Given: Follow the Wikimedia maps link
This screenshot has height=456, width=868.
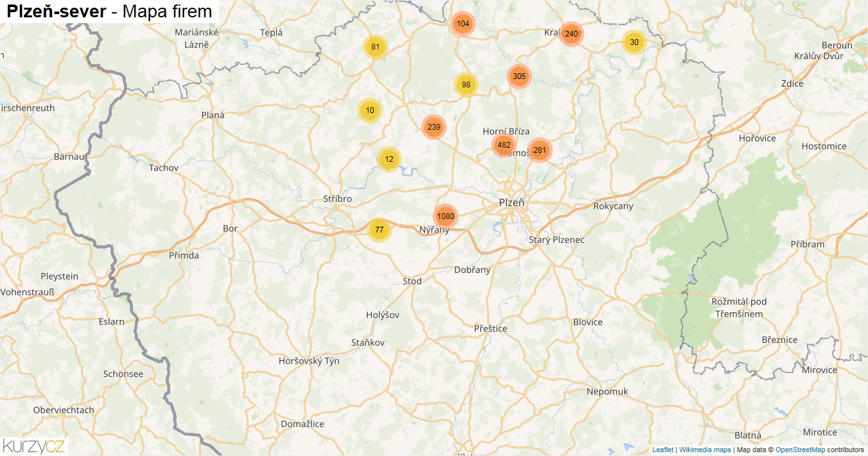Looking at the screenshot, I should [705, 450].
